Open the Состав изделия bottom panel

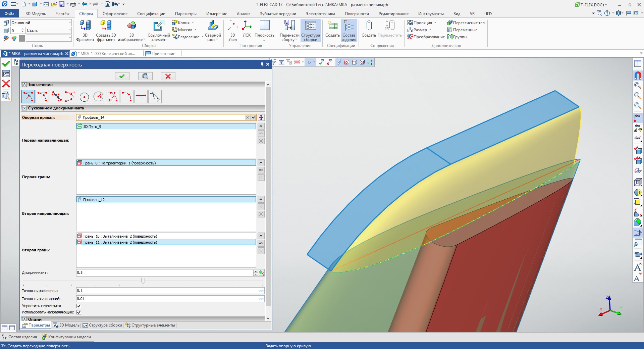point(19,337)
